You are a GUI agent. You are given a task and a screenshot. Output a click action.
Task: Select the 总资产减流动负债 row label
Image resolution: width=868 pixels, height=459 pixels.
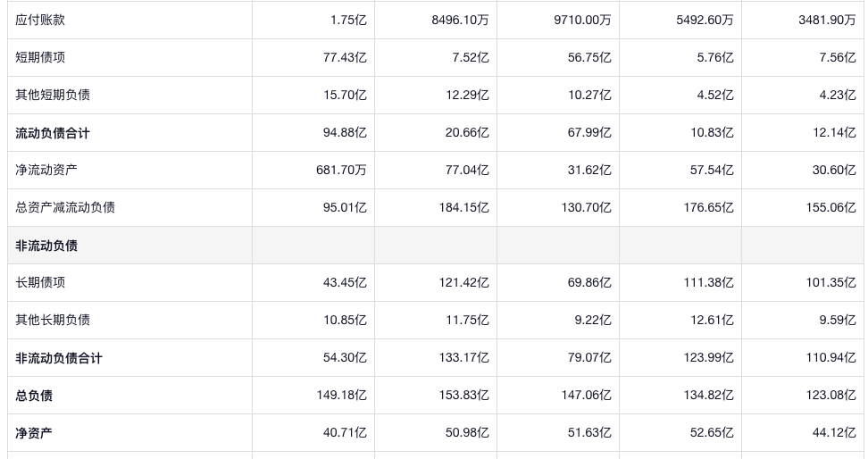(65, 207)
